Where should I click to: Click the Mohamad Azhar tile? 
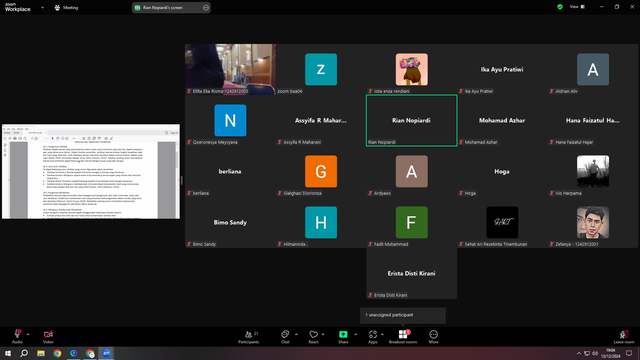point(502,120)
